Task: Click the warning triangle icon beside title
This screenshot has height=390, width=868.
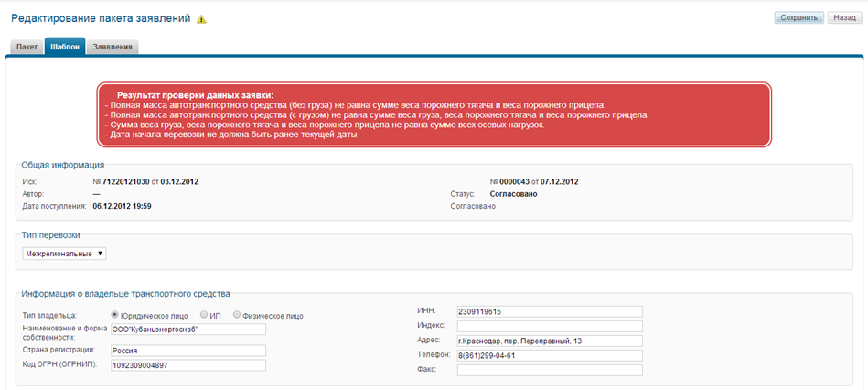Action: [x=201, y=20]
